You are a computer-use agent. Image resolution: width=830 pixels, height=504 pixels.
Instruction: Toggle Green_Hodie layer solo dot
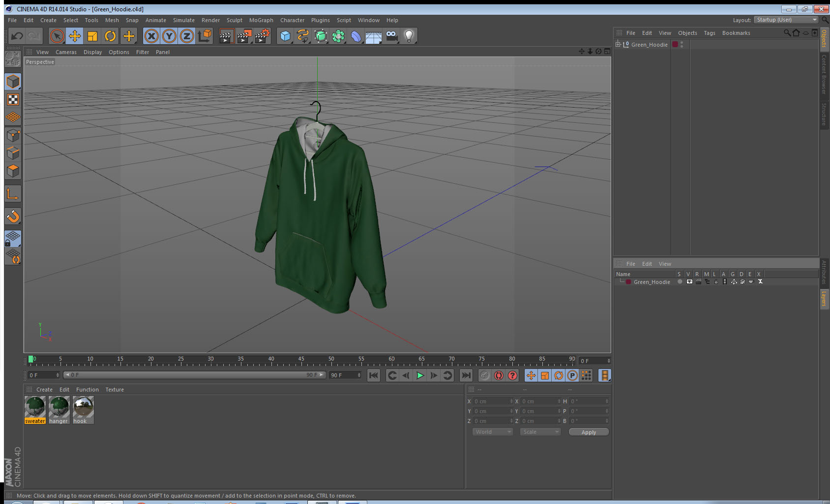point(680,282)
